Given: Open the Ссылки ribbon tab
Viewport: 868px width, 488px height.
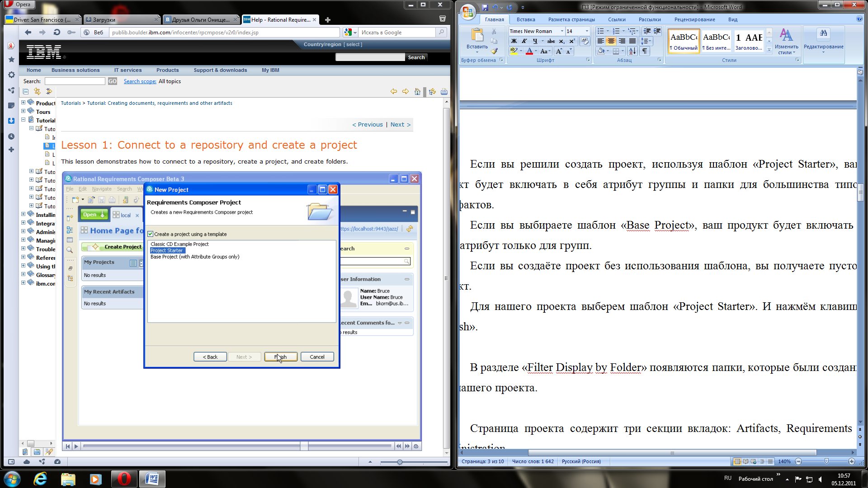Looking at the screenshot, I should coord(617,19).
